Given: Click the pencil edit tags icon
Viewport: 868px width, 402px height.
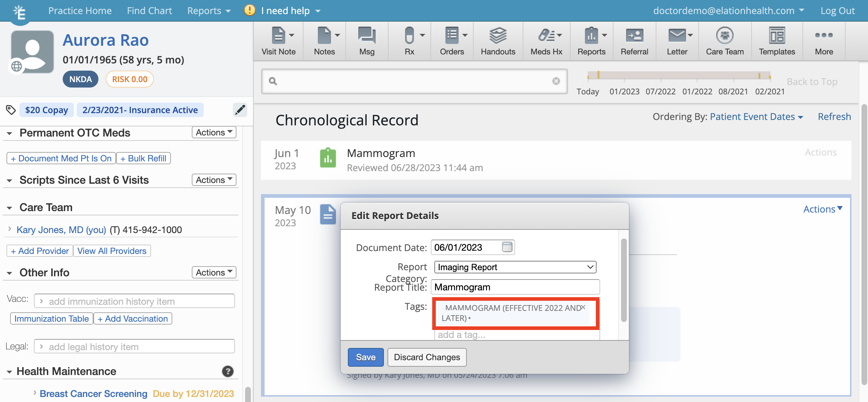Looking at the screenshot, I should 240,110.
